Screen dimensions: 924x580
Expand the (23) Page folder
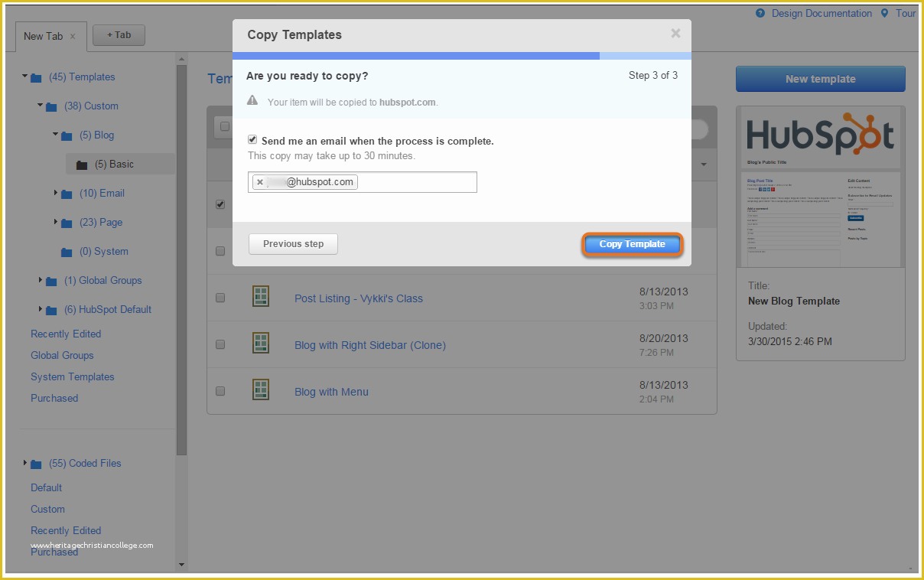pyautogui.click(x=56, y=222)
